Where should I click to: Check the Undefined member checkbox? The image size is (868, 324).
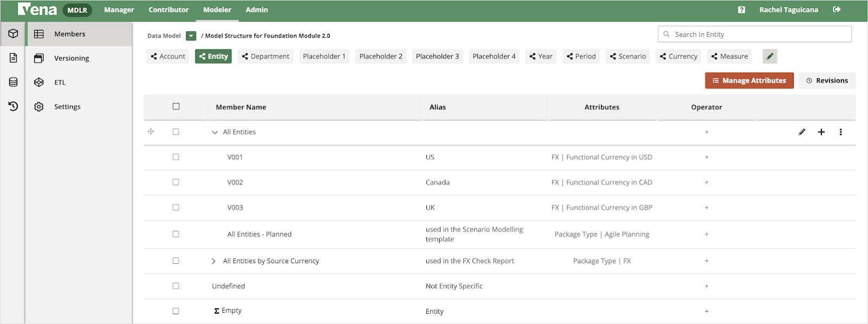click(176, 286)
